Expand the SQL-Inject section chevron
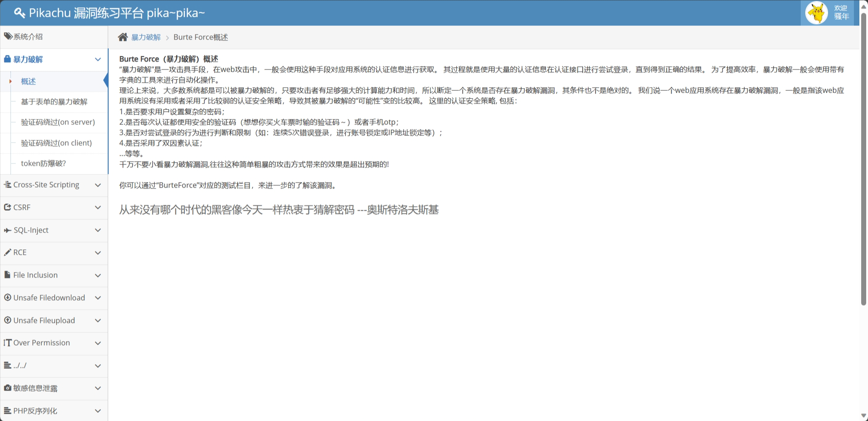 pos(98,230)
